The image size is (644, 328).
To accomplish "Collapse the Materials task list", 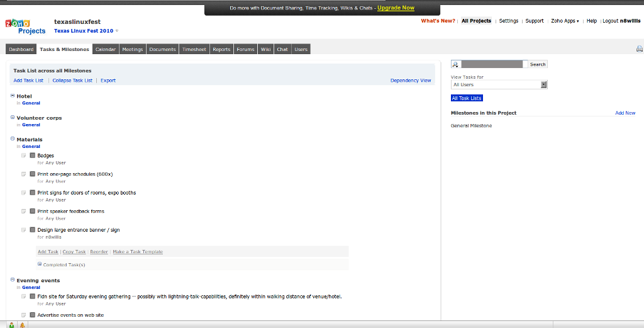I will click(x=13, y=139).
